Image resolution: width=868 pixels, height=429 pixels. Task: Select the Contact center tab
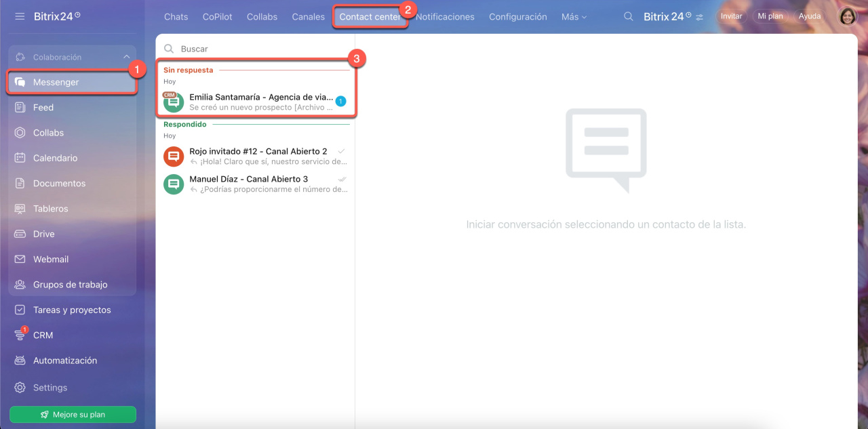pos(370,16)
